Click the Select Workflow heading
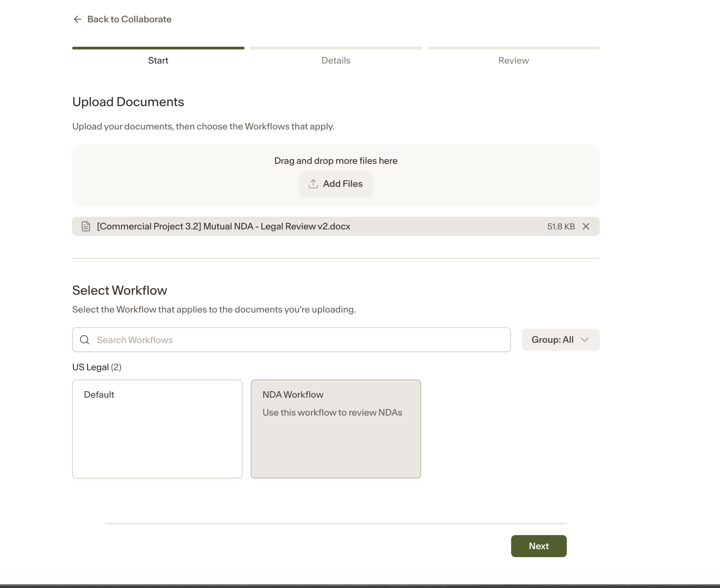This screenshot has width=720, height=588. (x=120, y=290)
